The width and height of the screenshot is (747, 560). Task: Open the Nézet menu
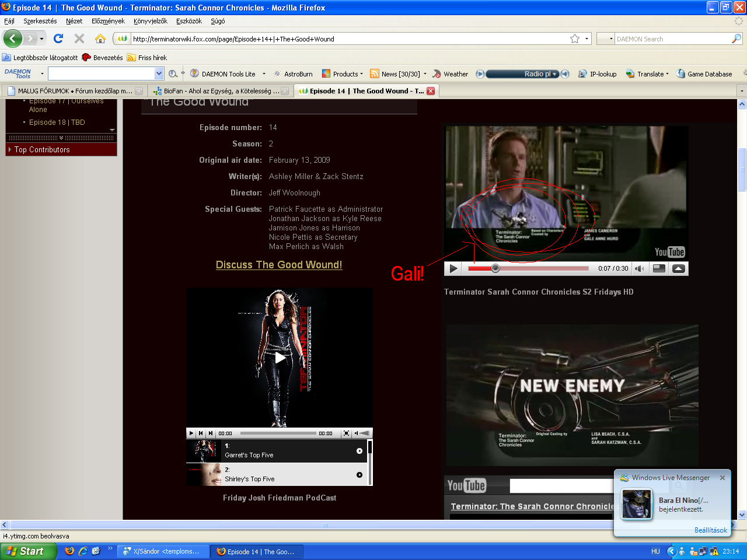[x=74, y=21]
